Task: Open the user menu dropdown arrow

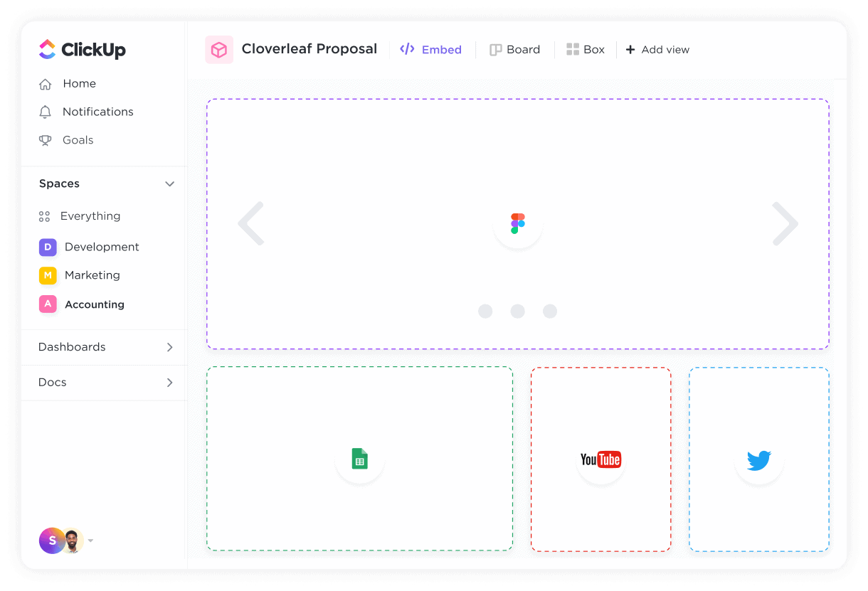Action: point(90,541)
